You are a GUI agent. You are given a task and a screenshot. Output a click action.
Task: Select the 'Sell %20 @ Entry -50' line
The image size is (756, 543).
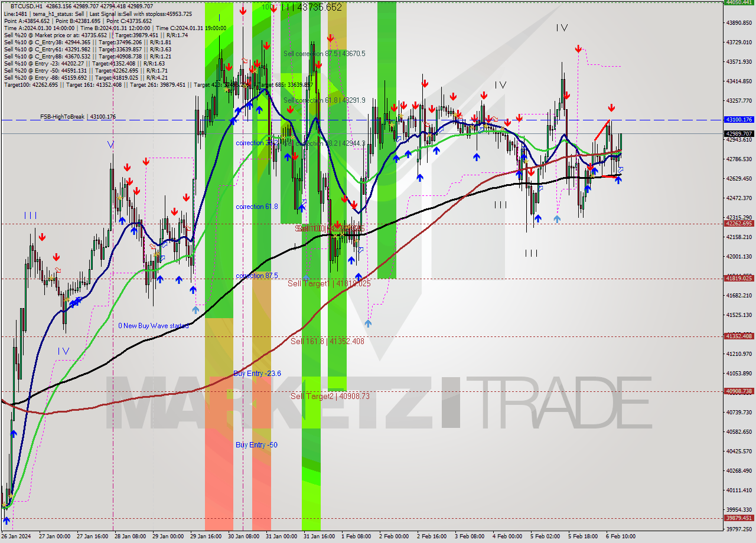click(86, 71)
